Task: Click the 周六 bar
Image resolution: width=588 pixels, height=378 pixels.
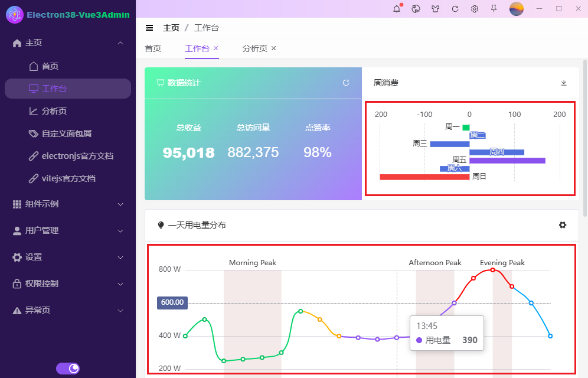Action: (x=455, y=169)
